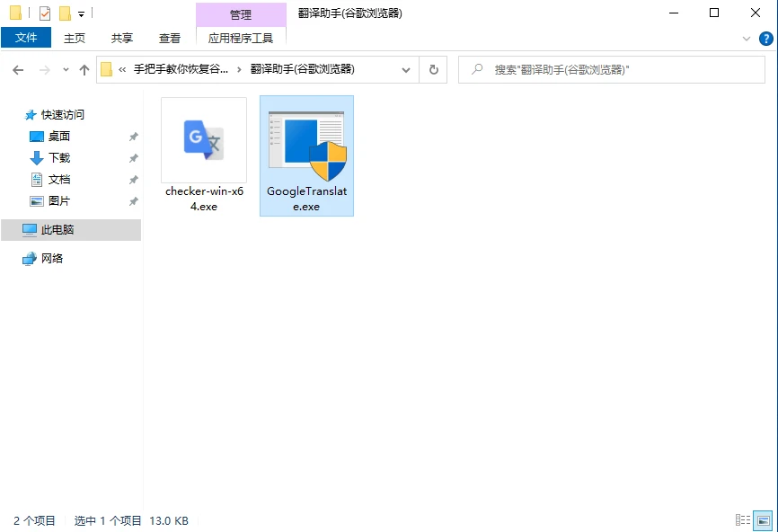
Task: Click the pin icon beside 下载
Action: pos(134,158)
